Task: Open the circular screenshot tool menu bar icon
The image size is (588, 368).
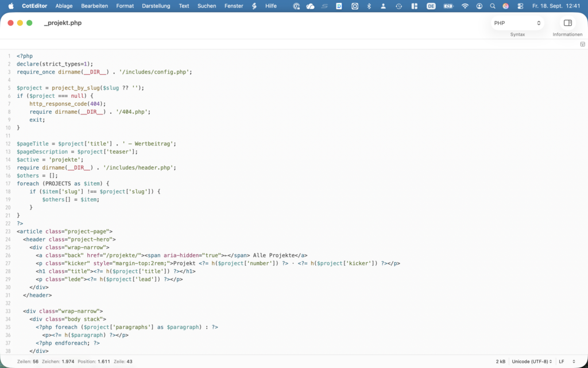Action: [354, 6]
